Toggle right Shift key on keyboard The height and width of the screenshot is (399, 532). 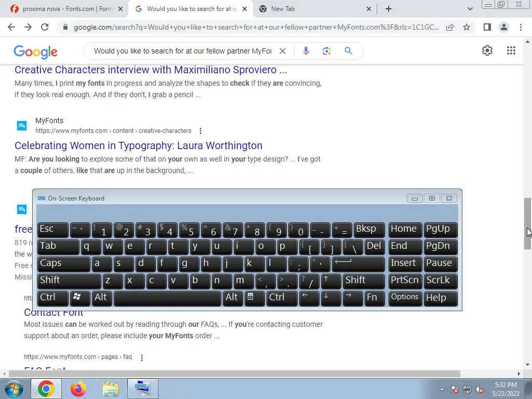coord(363,281)
